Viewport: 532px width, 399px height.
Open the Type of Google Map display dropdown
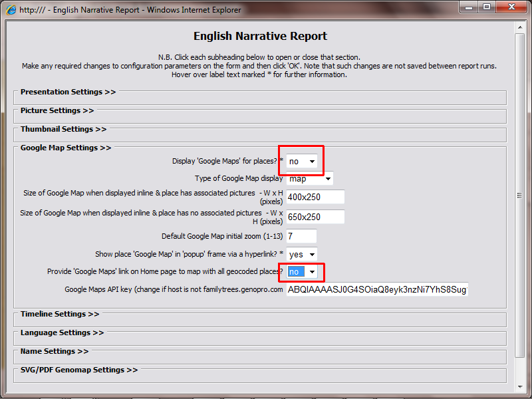tap(310, 178)
